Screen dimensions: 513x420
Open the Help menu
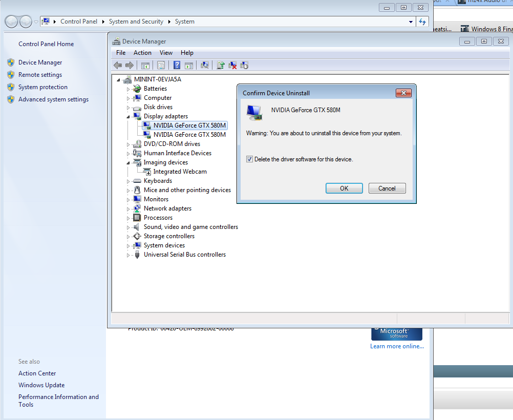tap(187, 53)
